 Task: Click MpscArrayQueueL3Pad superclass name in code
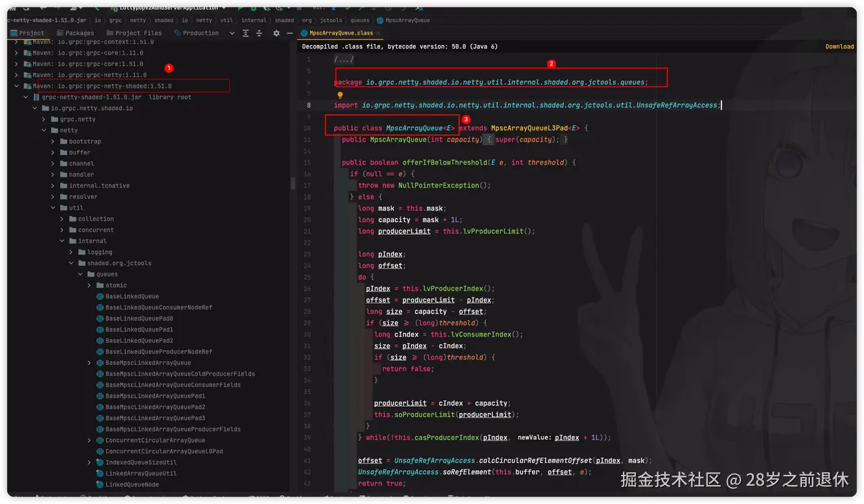[529, 128]
